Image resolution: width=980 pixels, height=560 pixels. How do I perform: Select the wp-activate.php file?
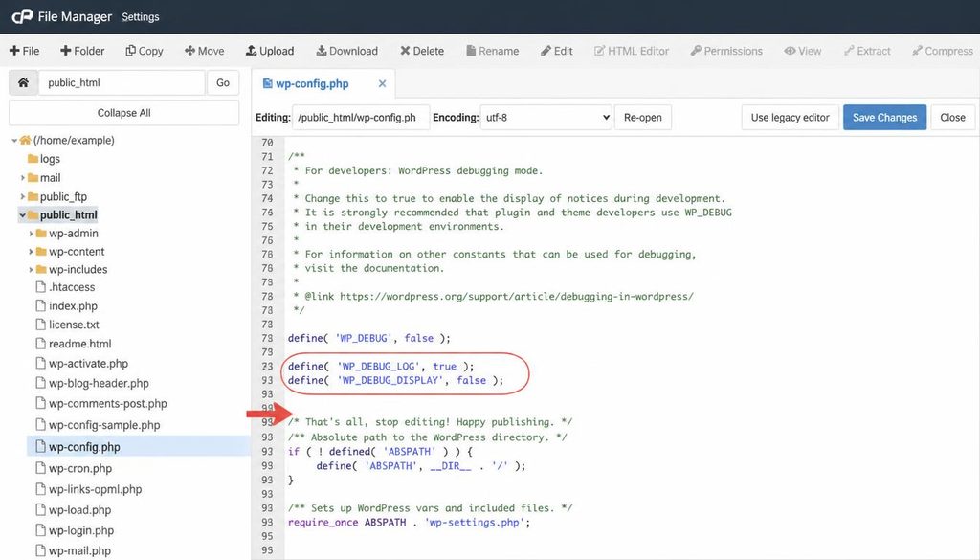point(82,364)
